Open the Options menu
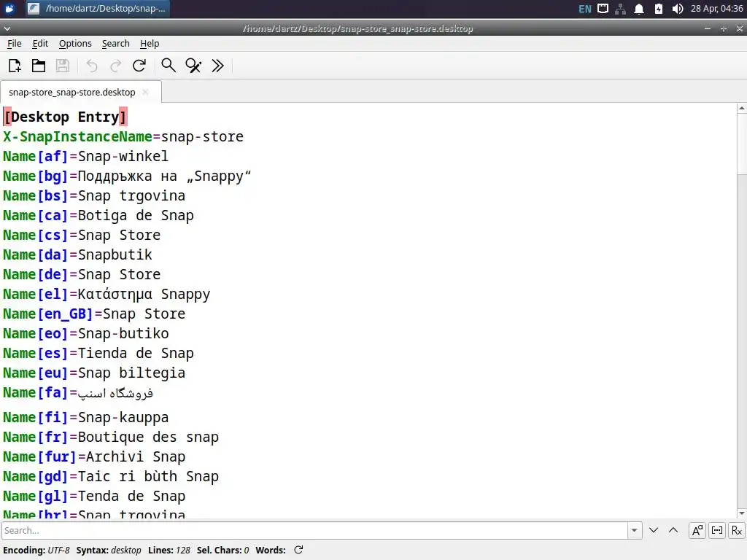This screenshot has width=747, height=560. click(75, 43)
